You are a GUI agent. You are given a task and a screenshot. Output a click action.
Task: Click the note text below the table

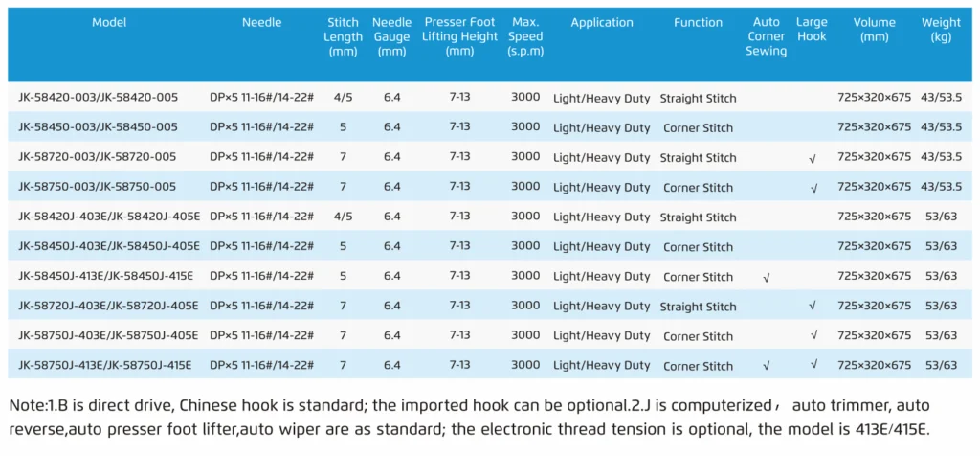[x=469, y=418]
